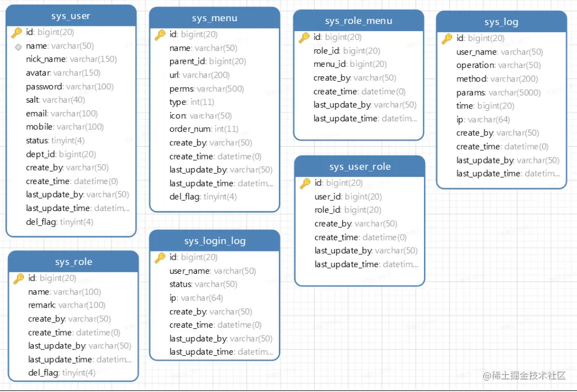Click del_flag: tinyint(4) in sys_menu
The height and width of the screenshot is (392, 577).
[x=203, y=197]
